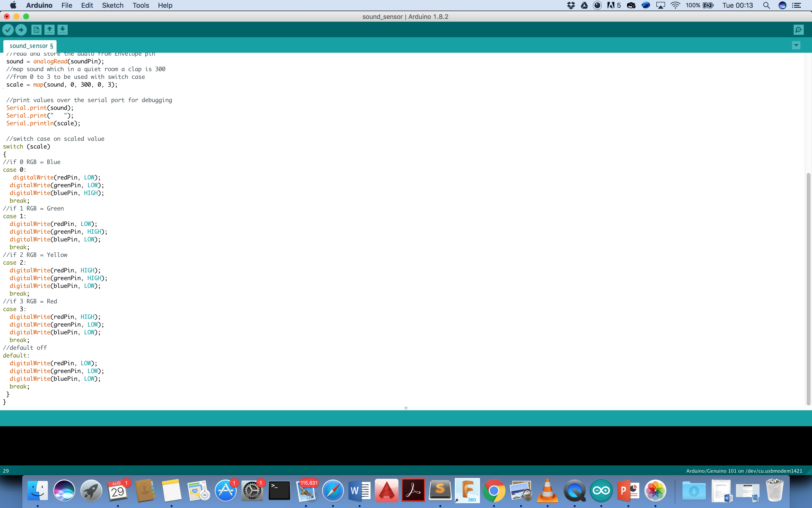
Task: Save the sketch with the Save icon
Action: coord(62,30)
